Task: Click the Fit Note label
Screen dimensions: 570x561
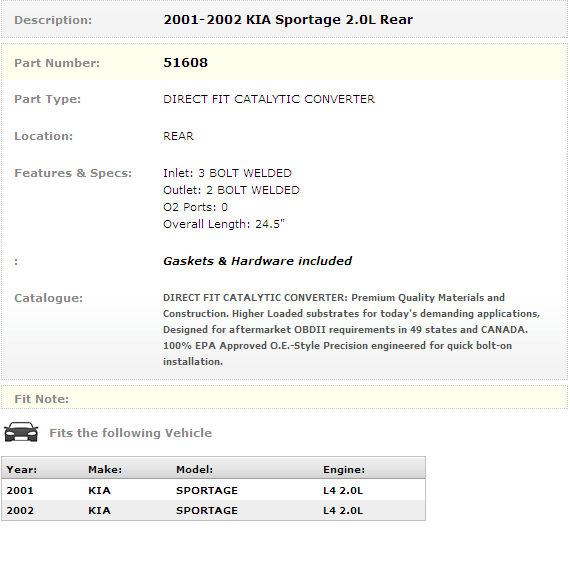Action: click(x=41, y=399)
